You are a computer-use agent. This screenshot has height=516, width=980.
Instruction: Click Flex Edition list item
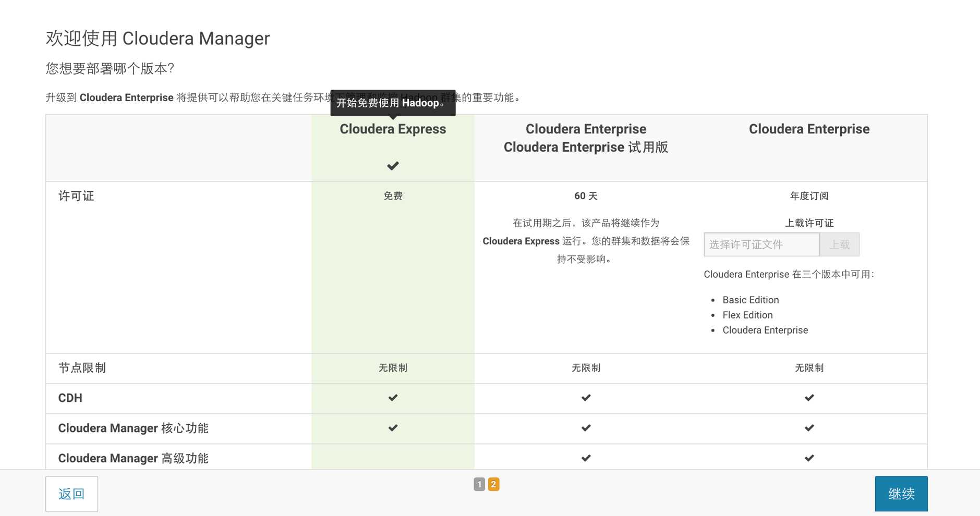click(747, 315)
